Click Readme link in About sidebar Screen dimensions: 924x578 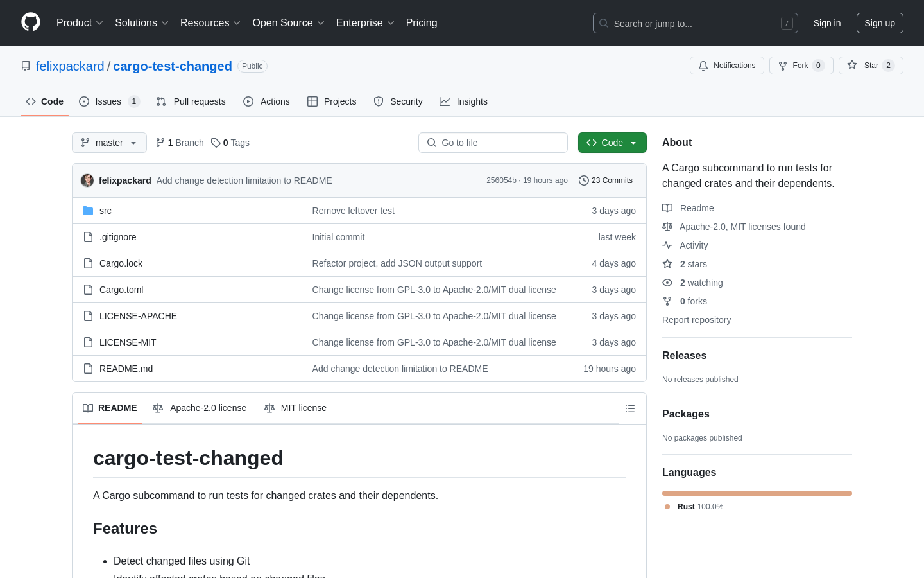pyautogui.click(x=688, y=208)
